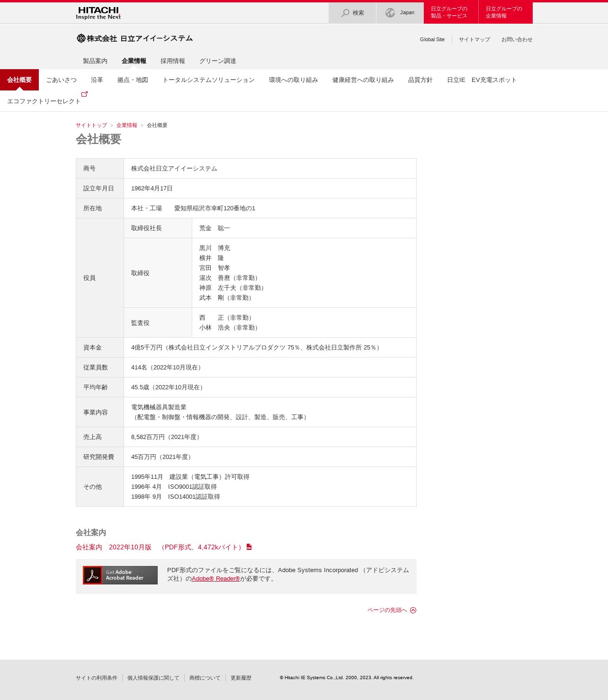608x700 pixels.
Task: Click the 45百万円（2021年度） cell
Action: click(x=270, y=457)
